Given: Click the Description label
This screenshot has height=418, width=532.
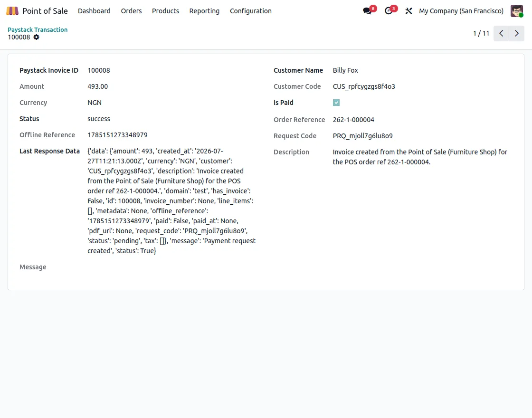Looking at the screenshot, I should (x=291, y=152).
